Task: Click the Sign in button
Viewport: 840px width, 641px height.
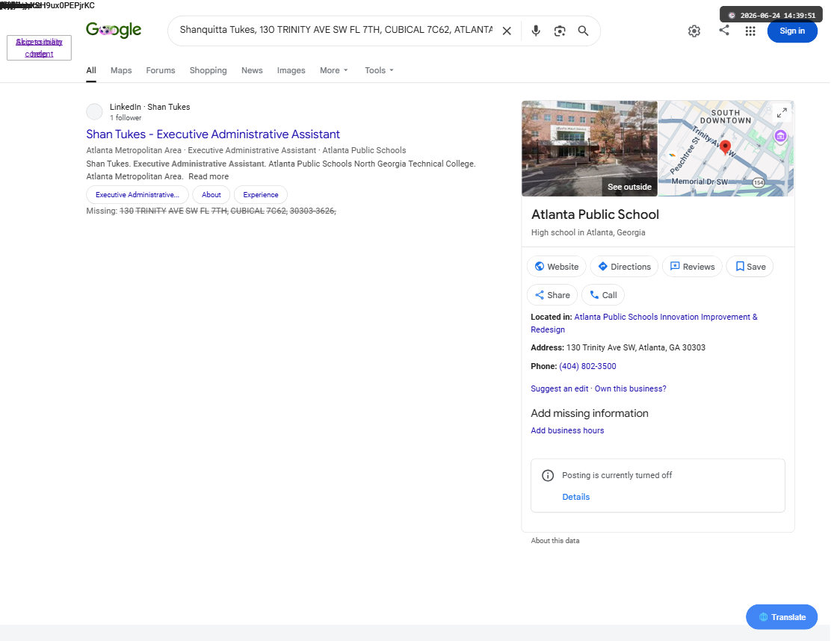Action: tap(791, 31)
